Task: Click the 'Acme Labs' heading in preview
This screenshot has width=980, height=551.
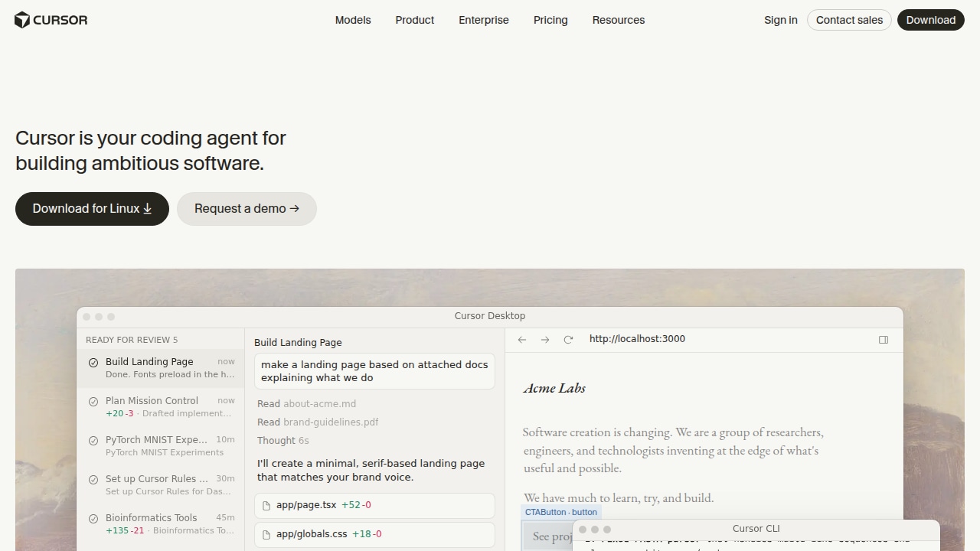Action: (x=554, y=389)
